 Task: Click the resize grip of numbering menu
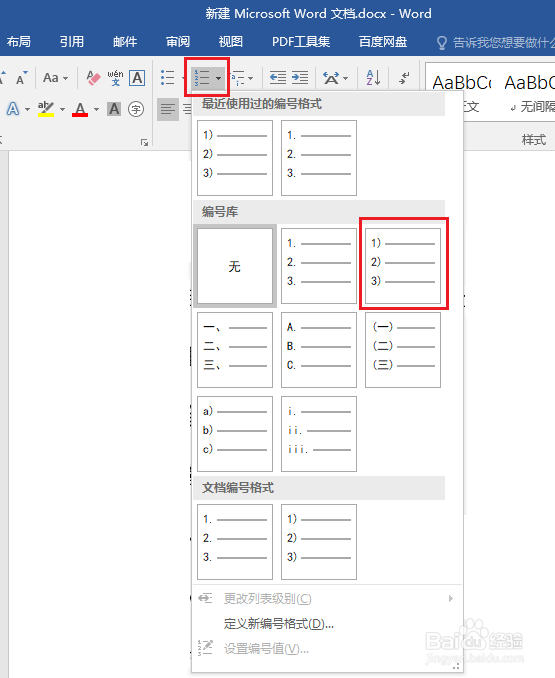pyautogui.click(x=456, y=667)
